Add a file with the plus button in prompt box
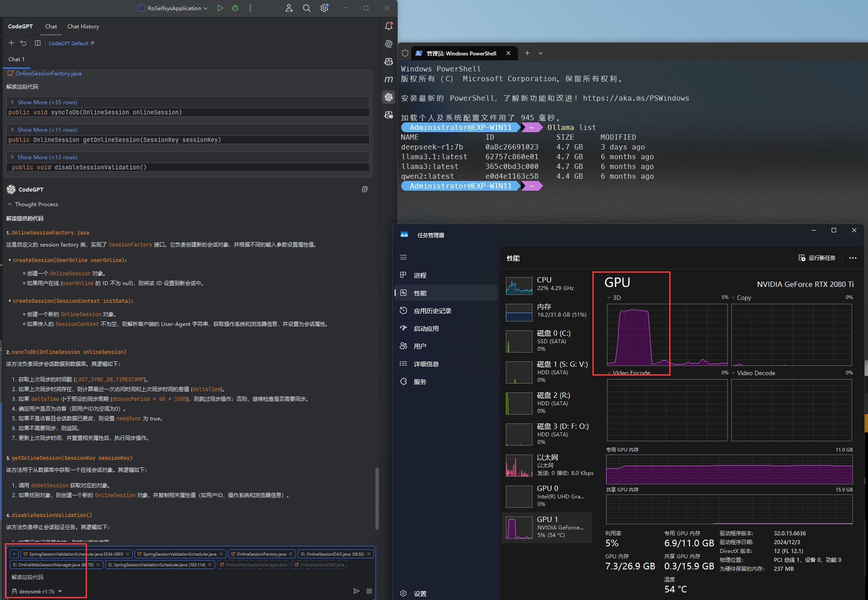Viewport: 868px width, 600px height. click(14, 554)
